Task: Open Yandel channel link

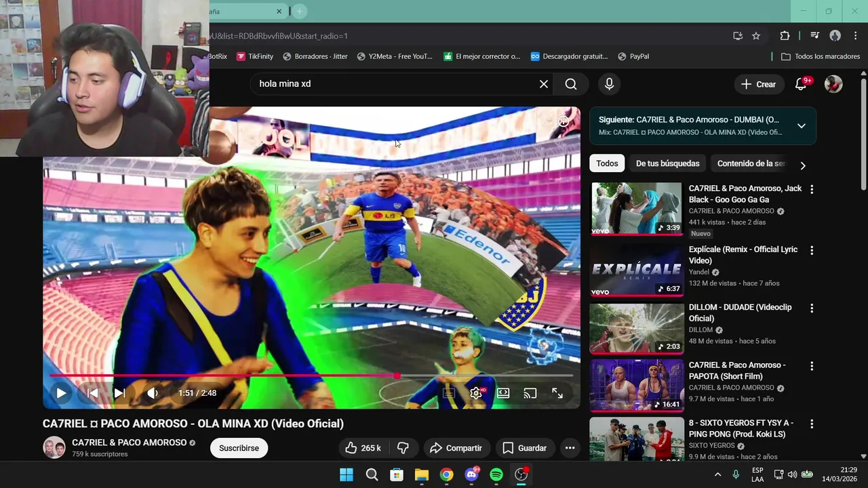Action: [700, 272]
